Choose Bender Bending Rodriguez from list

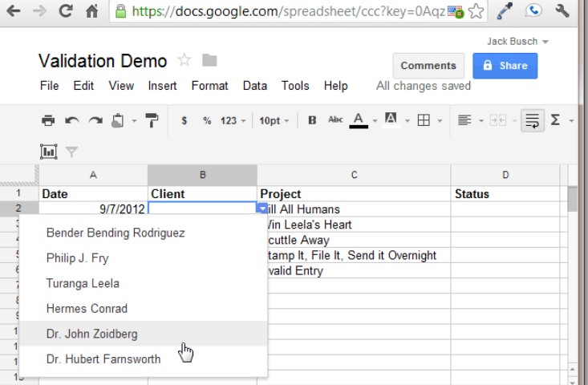(144, 233)
